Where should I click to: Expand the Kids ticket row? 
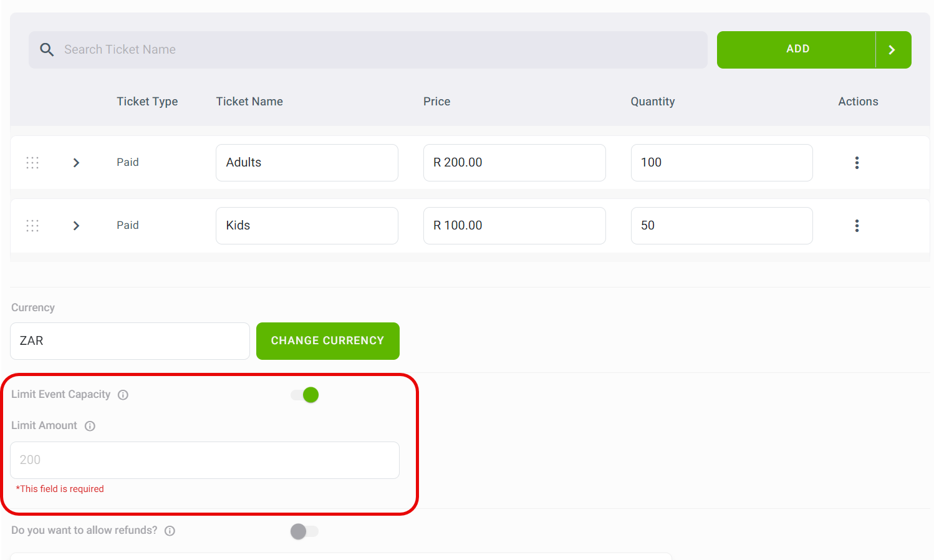coord(76,226)
